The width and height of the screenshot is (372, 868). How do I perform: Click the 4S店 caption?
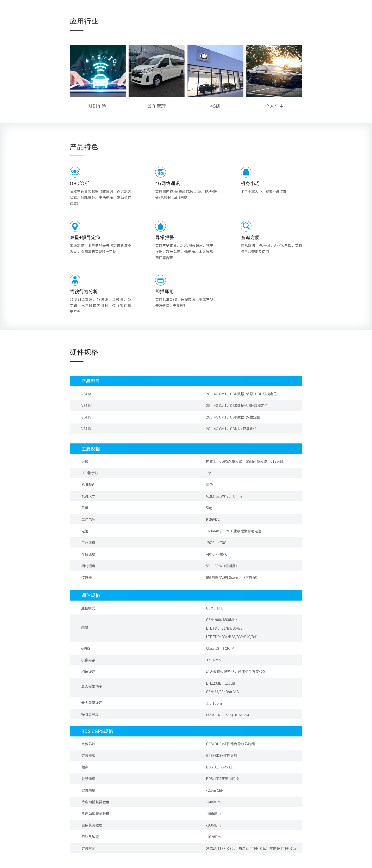point(215,106)
